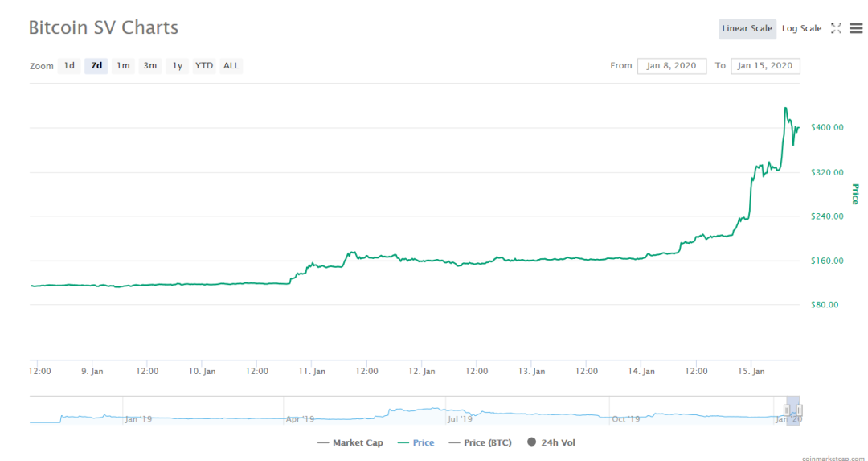The height and width of the screenshot is (461, 868).
Task: Choose the 3m zoom option
Action: (150, 66)
